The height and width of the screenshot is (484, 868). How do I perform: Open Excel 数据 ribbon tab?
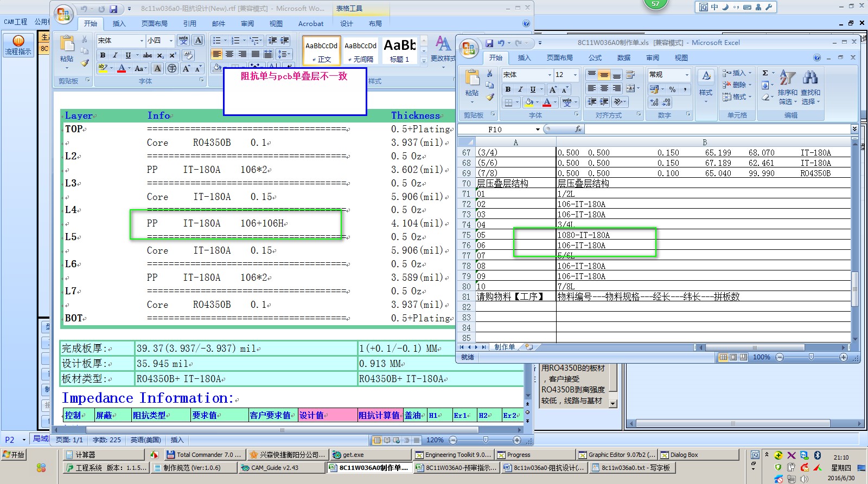[x=624, y=57]
